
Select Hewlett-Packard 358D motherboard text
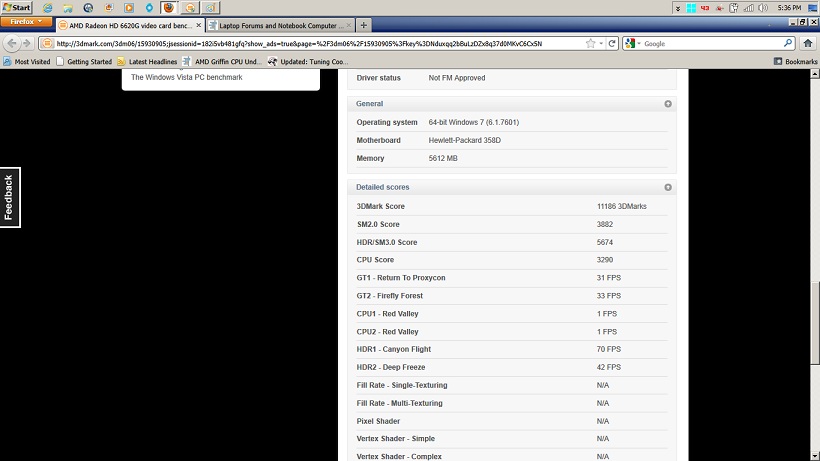[x=464, y=140]
